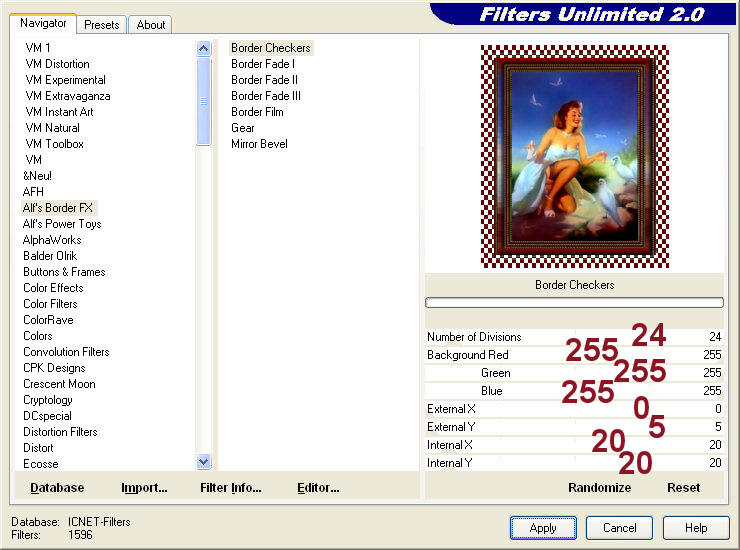
Task: Select the Navigator tab
Action: click(x=43, y=23)
